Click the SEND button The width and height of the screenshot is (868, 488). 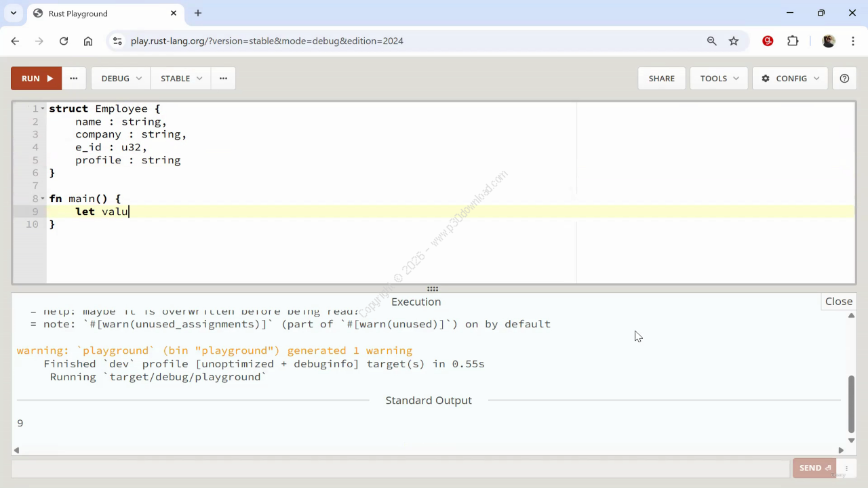[814, 468]
